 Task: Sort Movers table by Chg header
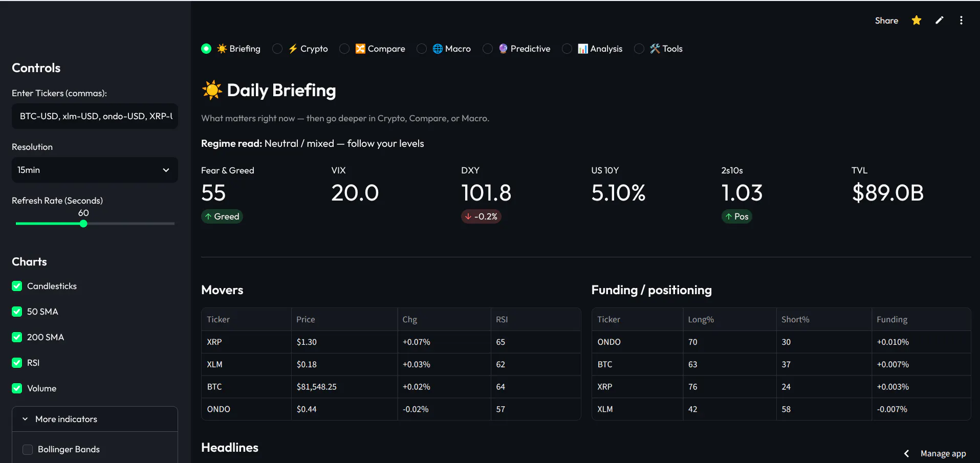point(444,319)
